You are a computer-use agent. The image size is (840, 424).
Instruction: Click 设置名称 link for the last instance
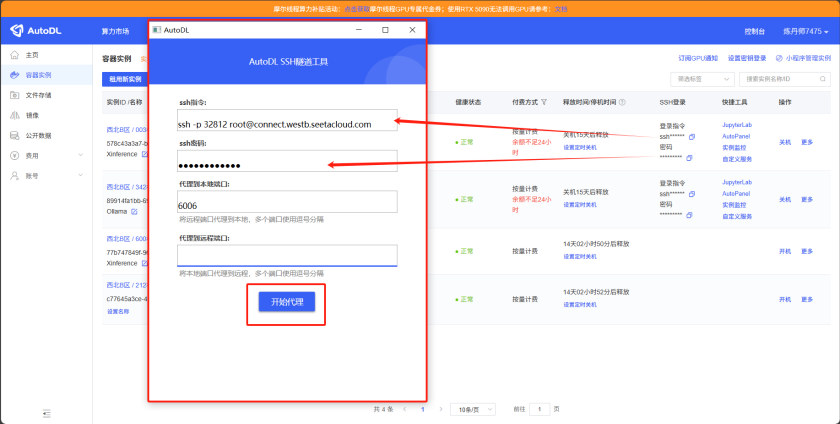[118, 311]
